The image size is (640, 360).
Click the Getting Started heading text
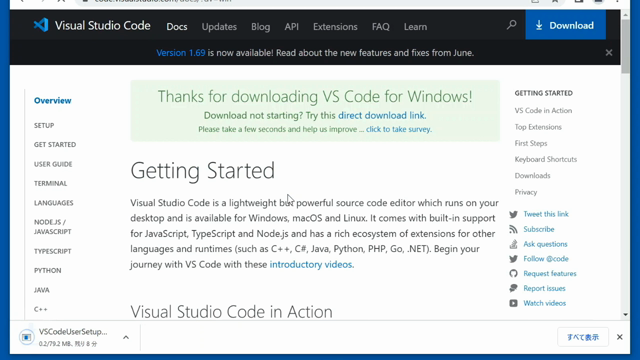pos(202,171)
